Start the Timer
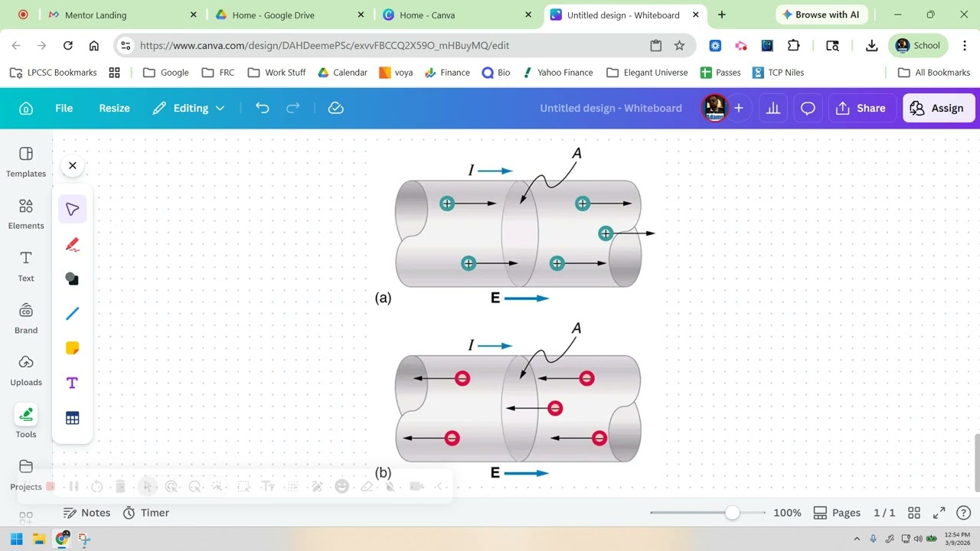The height and width of the screenshot is (551, 980). pos(145,513)
